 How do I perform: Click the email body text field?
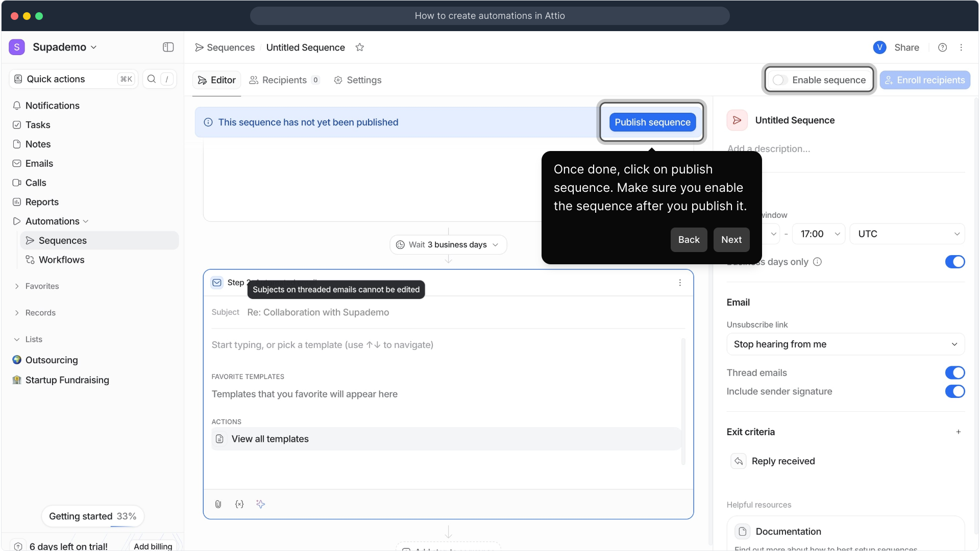pyautogui.click(x=322, y=345)
